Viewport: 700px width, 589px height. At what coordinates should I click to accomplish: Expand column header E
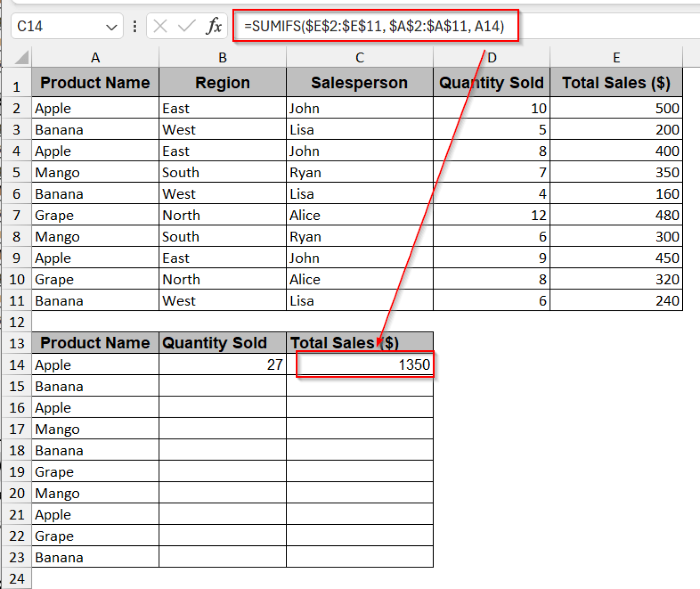point(616,57)
